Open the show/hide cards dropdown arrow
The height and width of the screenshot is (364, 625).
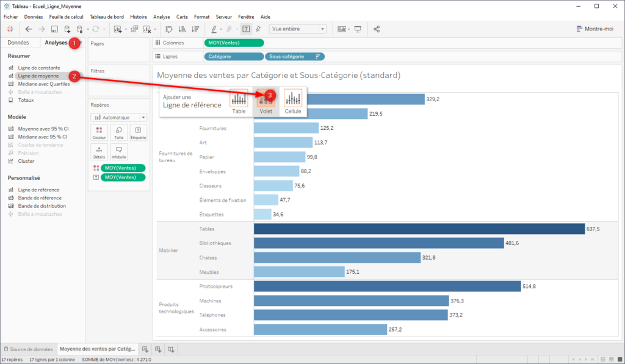tap(349, 29)
